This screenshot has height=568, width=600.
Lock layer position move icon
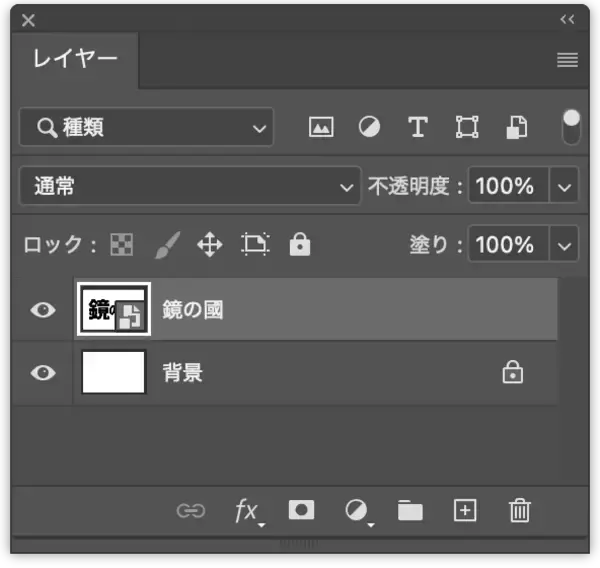coord(210,245)
